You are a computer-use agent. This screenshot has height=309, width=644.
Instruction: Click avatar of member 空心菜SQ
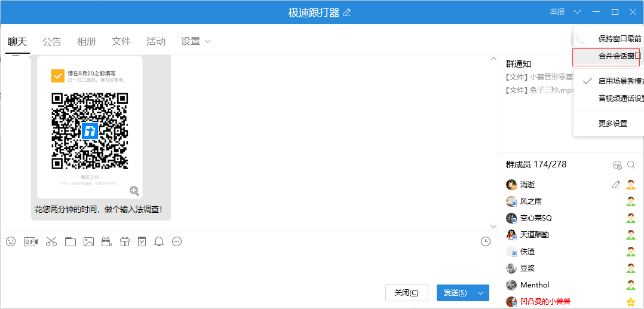click(x=511, y=218)
